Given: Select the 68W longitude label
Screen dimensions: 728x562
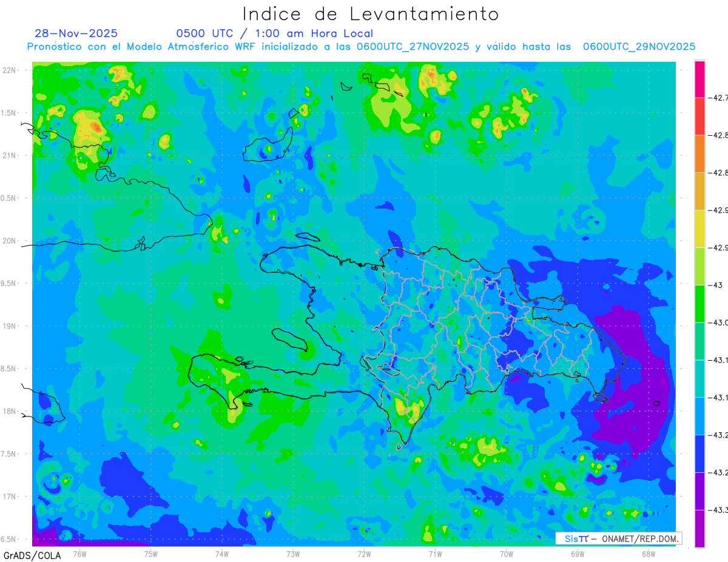Looking at the screenshot, I should [649, 554].
